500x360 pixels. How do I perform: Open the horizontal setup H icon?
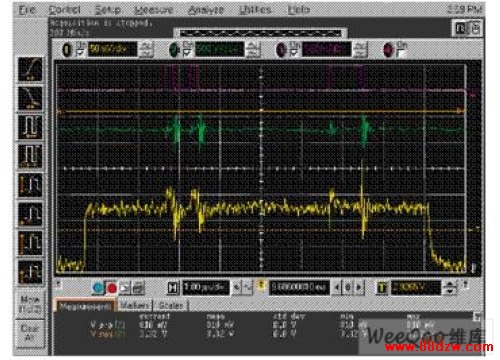point(173,288)
